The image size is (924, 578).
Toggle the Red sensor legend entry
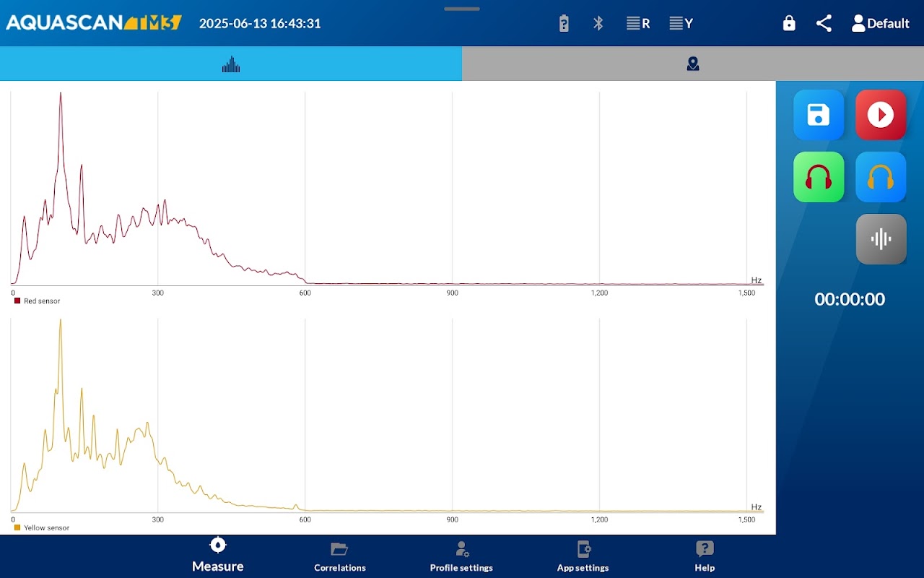(38, 301)
